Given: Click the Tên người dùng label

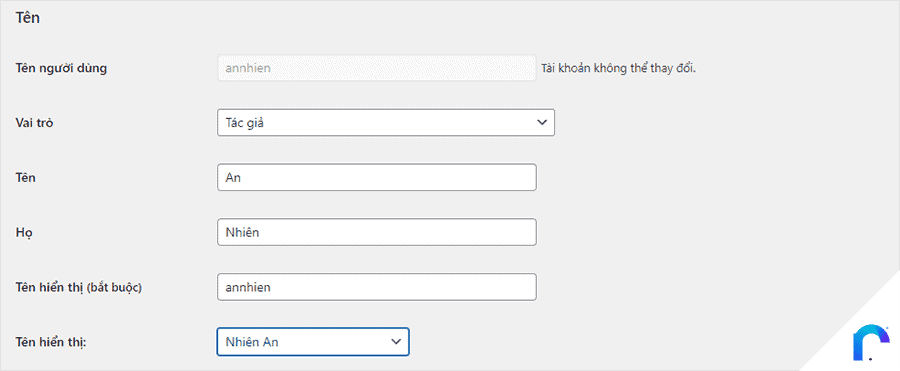Looking at the screenshot, I should (x=61, y=68).
